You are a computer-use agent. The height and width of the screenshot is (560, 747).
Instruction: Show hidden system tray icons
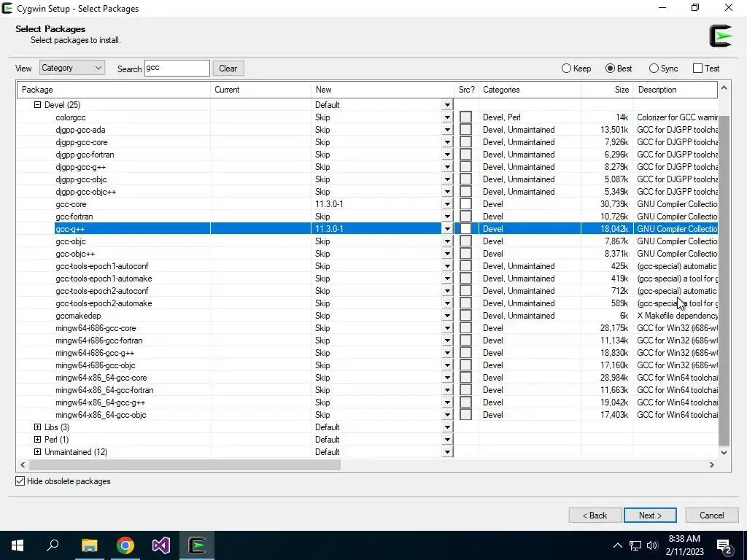point(617,545)
